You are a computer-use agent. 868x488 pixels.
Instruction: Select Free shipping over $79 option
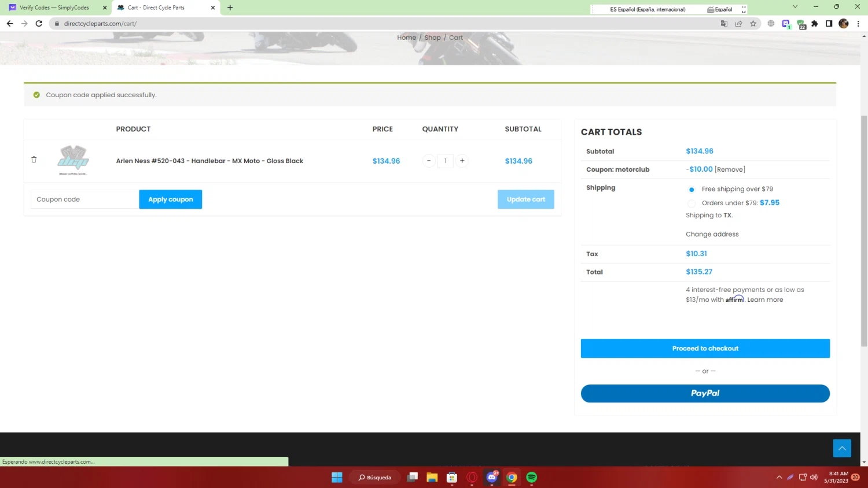692,189
